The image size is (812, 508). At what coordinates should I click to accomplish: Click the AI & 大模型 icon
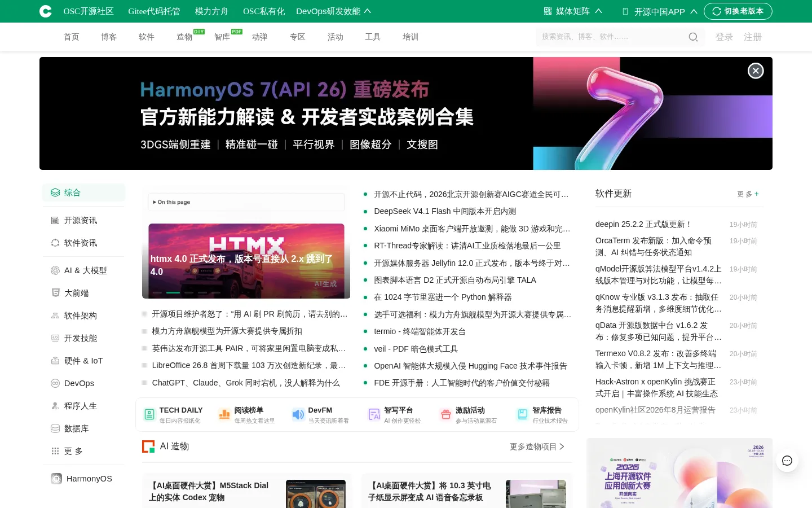pos(55,270)
